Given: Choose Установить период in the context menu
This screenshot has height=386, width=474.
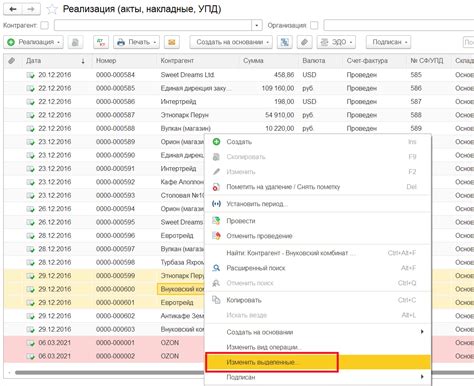Looking at the screenshot, I should click(257, 204).
